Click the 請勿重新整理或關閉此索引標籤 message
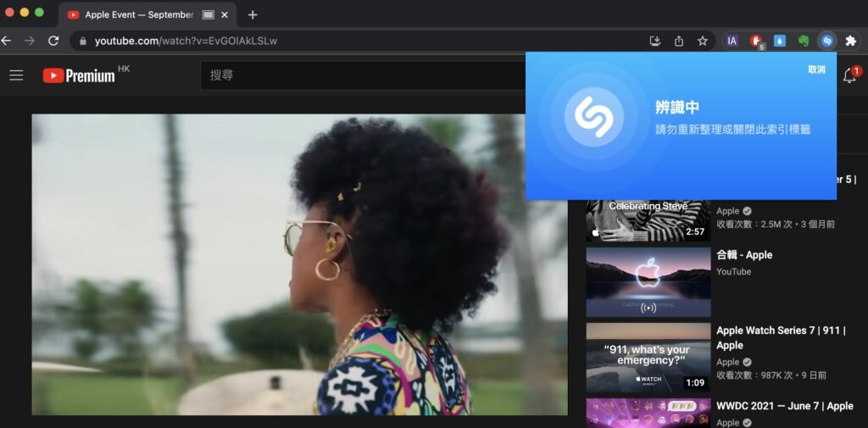 [733, 130]
